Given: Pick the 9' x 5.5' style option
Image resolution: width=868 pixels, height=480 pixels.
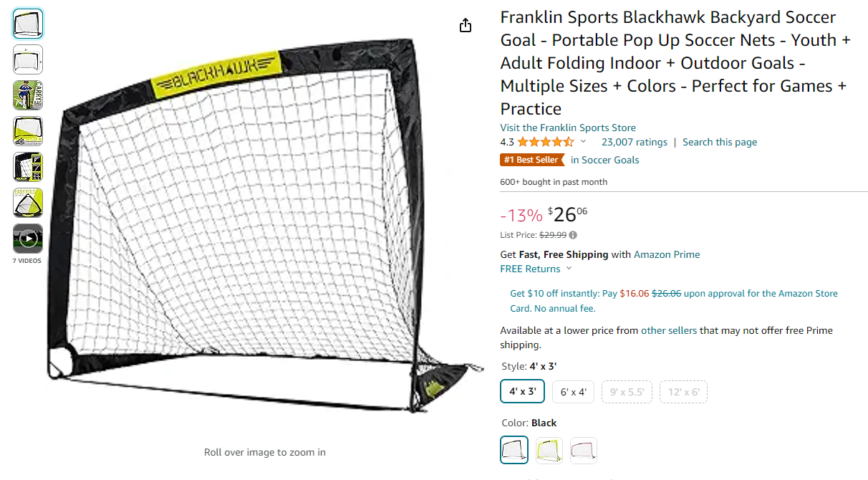Looking at the screenshot, I should coord(627,392).
